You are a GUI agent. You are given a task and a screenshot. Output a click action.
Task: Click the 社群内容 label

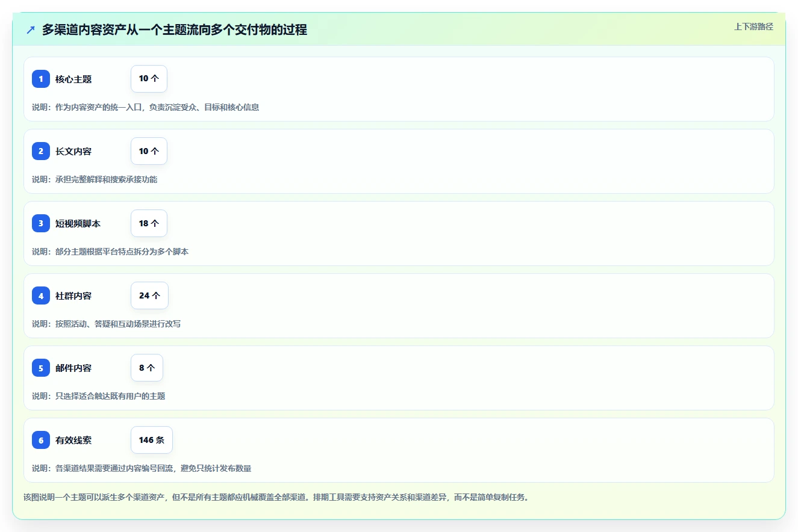[73, 295]
